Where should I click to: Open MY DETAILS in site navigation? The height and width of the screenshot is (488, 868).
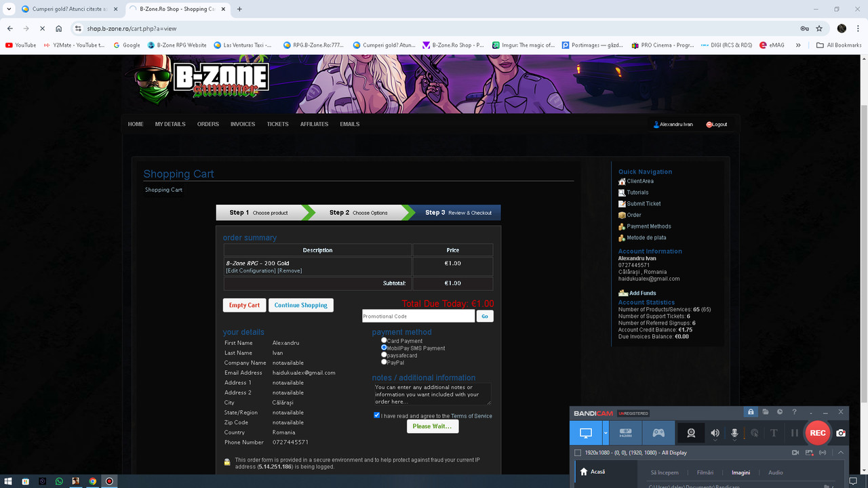[170, 124]
